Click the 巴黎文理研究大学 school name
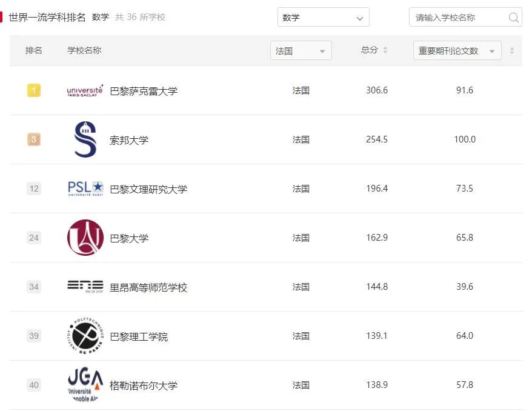Viewport: 532px width, 411px height. click(x=149, y=189)
